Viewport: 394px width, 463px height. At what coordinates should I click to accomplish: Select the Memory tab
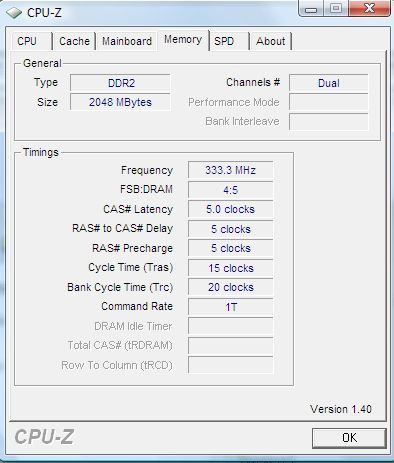point(183,40)
